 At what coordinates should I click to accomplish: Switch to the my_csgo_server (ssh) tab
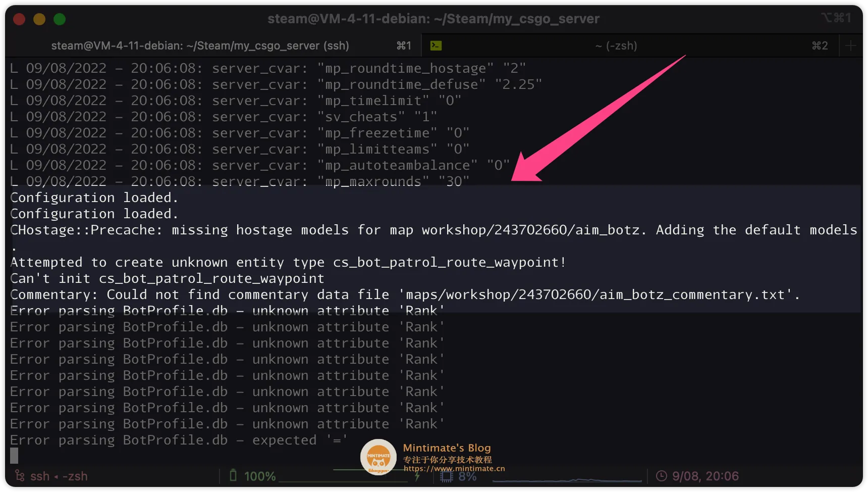200,45
